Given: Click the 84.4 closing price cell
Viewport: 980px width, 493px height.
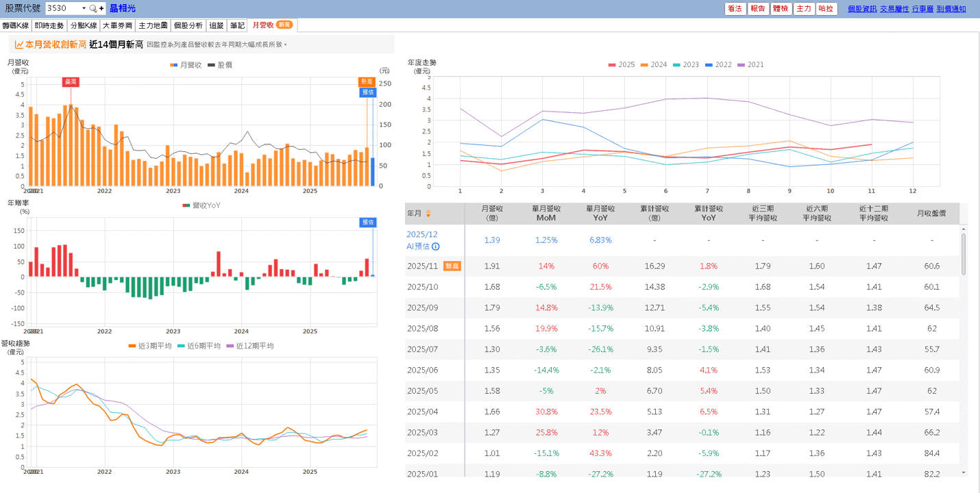Looking at the screenshot, I should tap(931, 453).
